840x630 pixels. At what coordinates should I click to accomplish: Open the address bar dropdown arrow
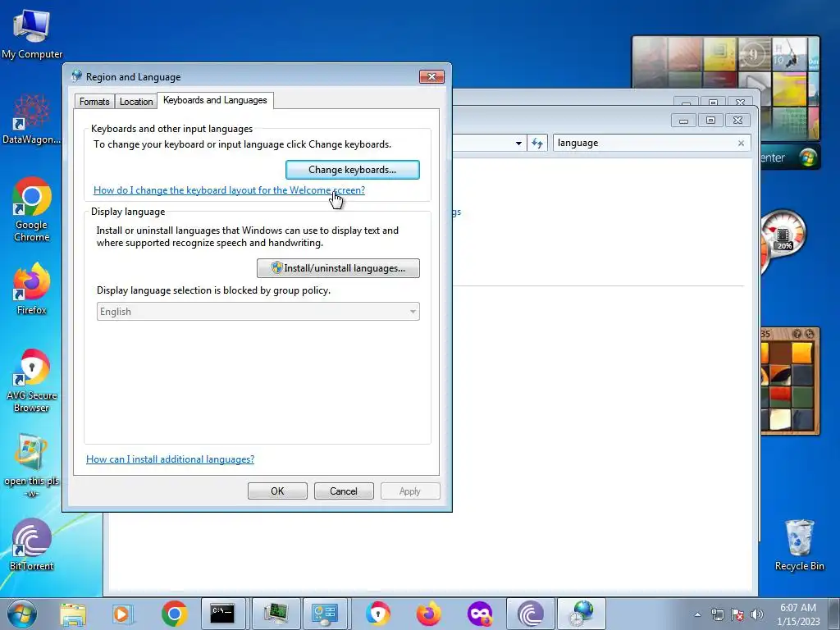coord(518,143)
